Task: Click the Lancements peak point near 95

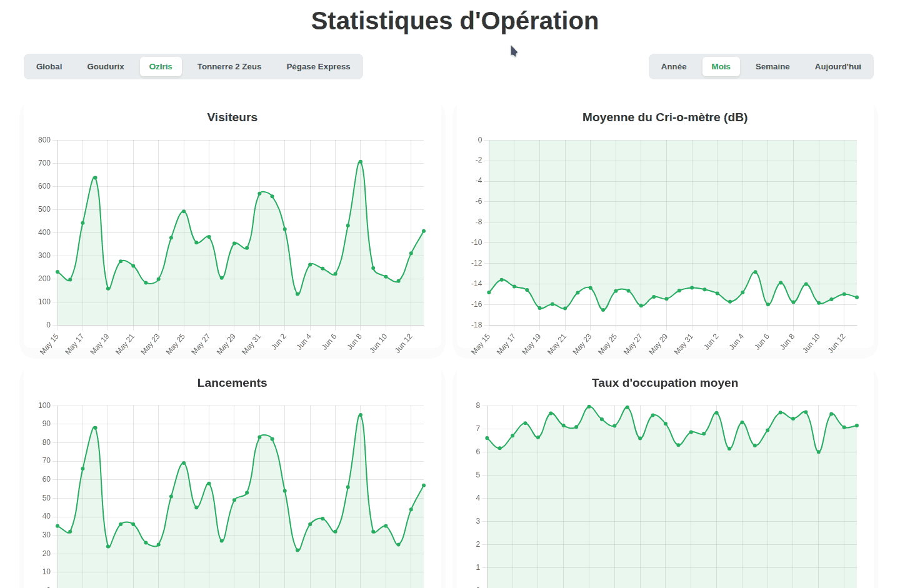Action: [361, 415]
